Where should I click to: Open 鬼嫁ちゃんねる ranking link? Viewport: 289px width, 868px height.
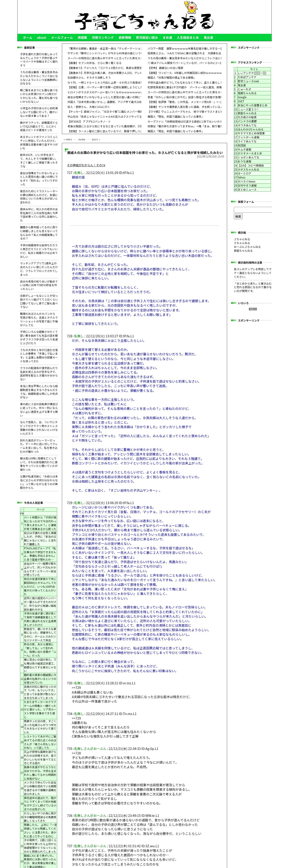pos(247,93)
